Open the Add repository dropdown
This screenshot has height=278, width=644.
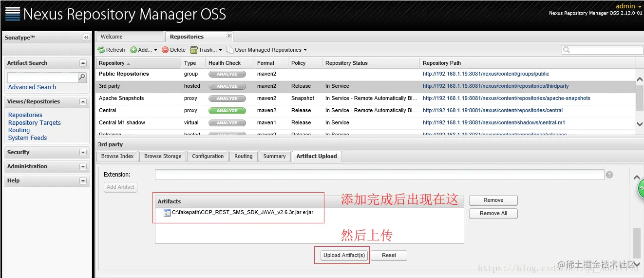[x=144, y=50]
